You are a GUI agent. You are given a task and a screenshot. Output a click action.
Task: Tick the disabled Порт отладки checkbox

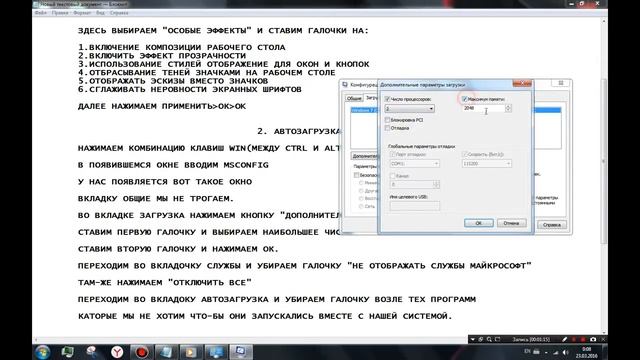pyautogui.click(x=393, y=155)
